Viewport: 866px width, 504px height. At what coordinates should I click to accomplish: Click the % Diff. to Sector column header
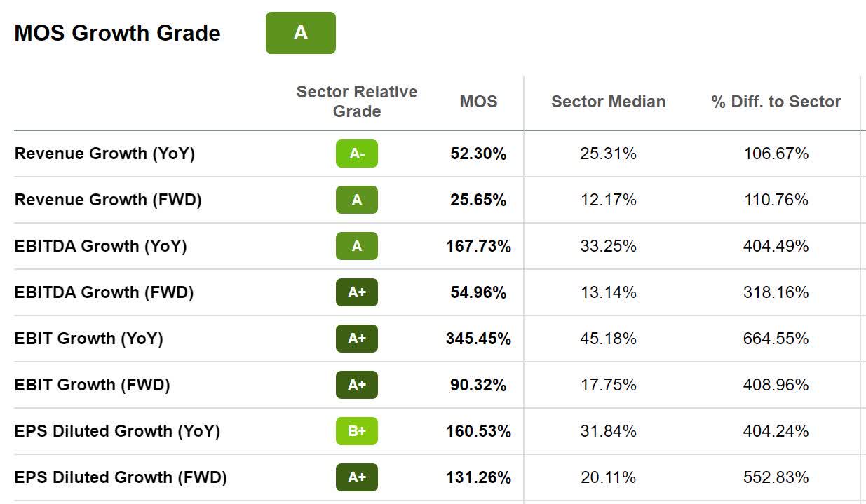tap(776, 102)
